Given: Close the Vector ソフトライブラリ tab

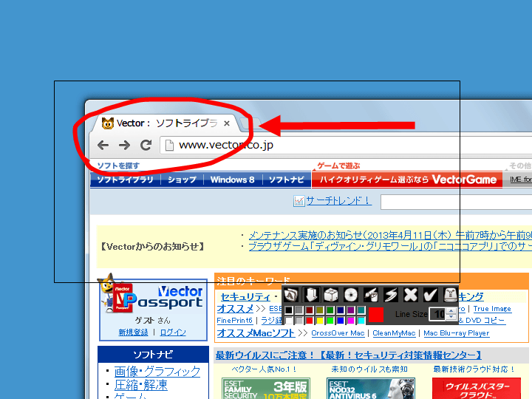Looking at the screenshot, I should tap(227, 123).
